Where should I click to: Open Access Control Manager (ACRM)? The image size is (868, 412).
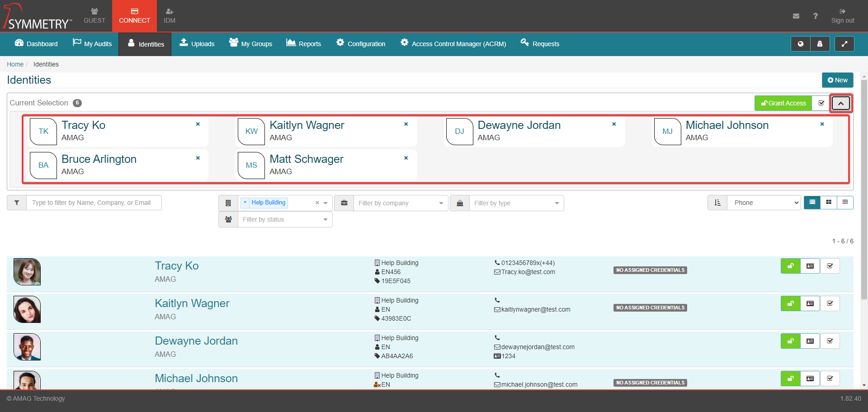point(453,44)
